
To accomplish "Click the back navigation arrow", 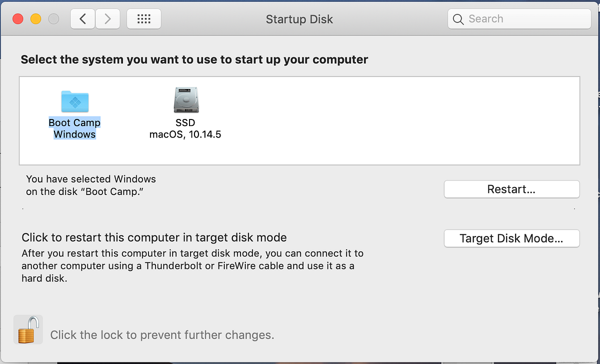I will (x=82, y=18).
